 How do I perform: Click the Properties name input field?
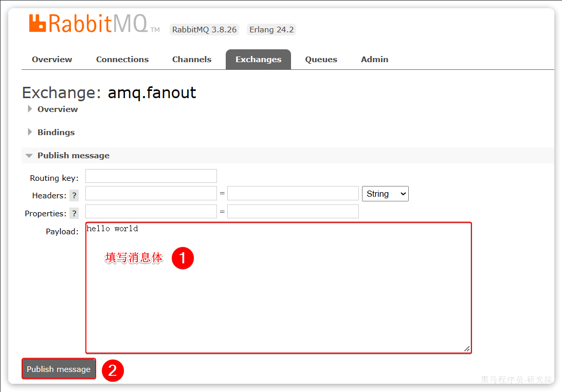click(x=151, y=211)
